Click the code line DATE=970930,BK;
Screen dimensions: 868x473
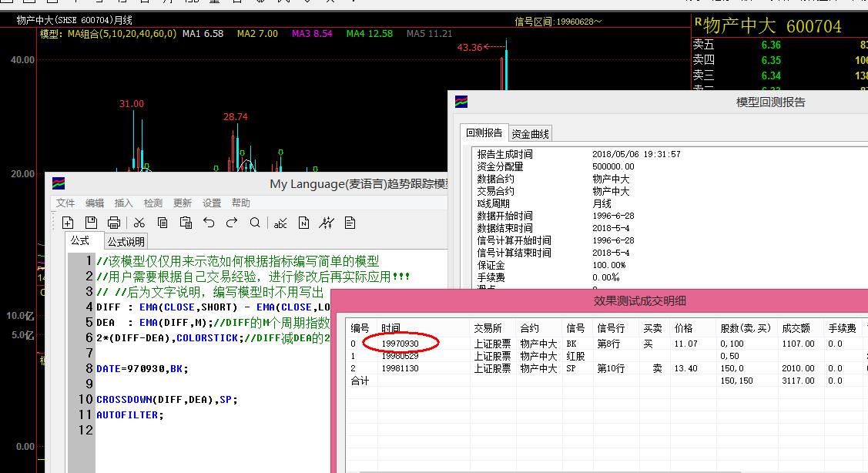[142, 368]
